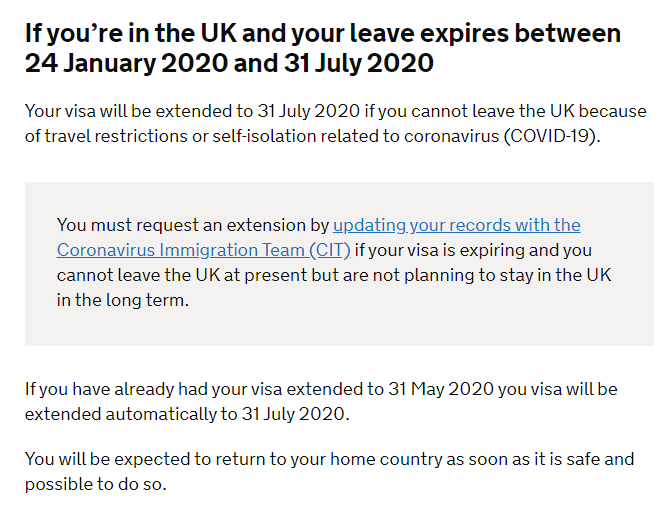Click the "travel restrictions" phrase
Screen dimensions: 671x521
pyautogui.click(x=116, y=136)
